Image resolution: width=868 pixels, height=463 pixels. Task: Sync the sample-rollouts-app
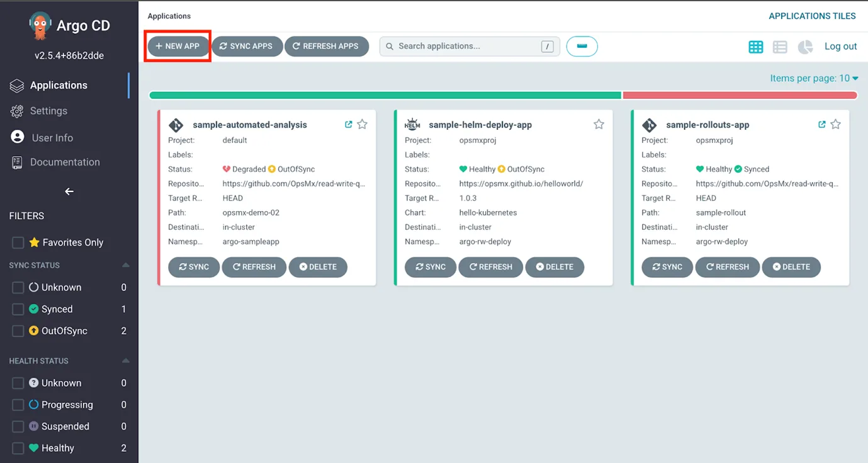(x=667, y=267)
